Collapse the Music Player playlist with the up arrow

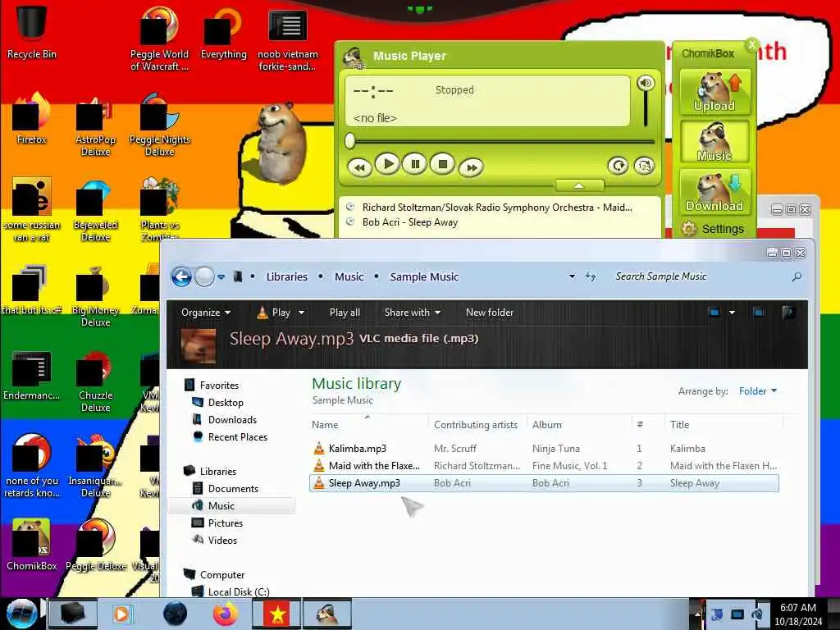pyautogui.click(x=579, y=186)
